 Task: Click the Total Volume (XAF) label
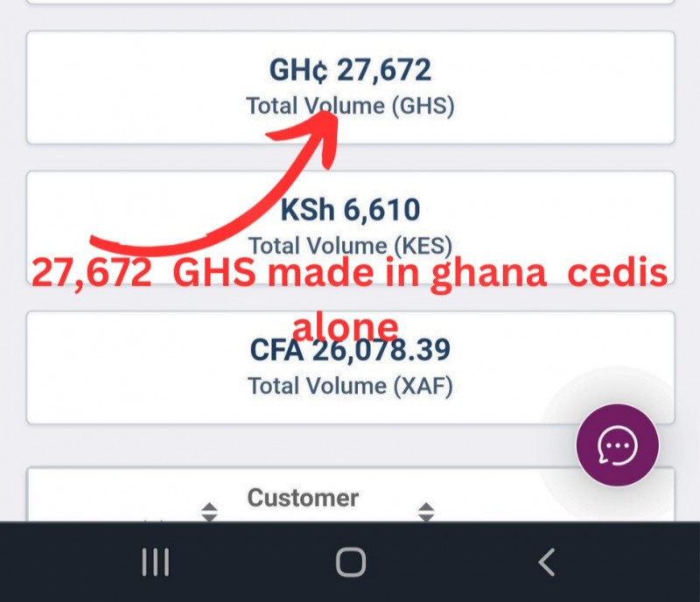pos(351,386)
